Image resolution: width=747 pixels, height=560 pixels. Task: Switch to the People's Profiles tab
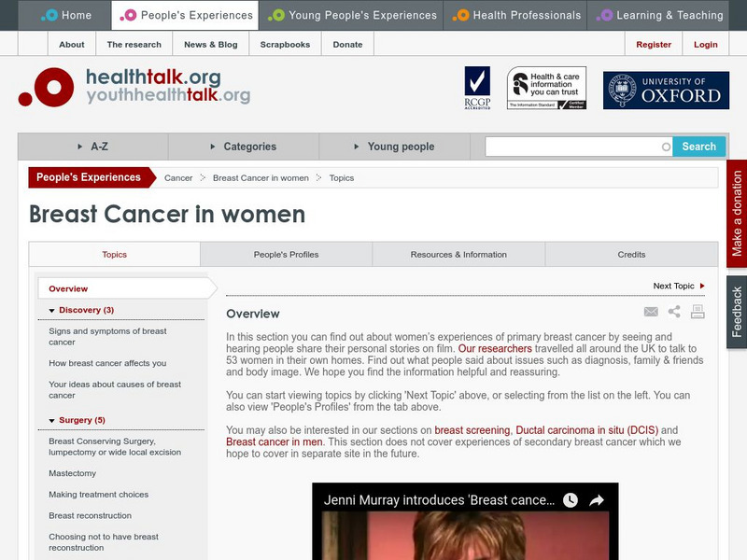(286, 255)
